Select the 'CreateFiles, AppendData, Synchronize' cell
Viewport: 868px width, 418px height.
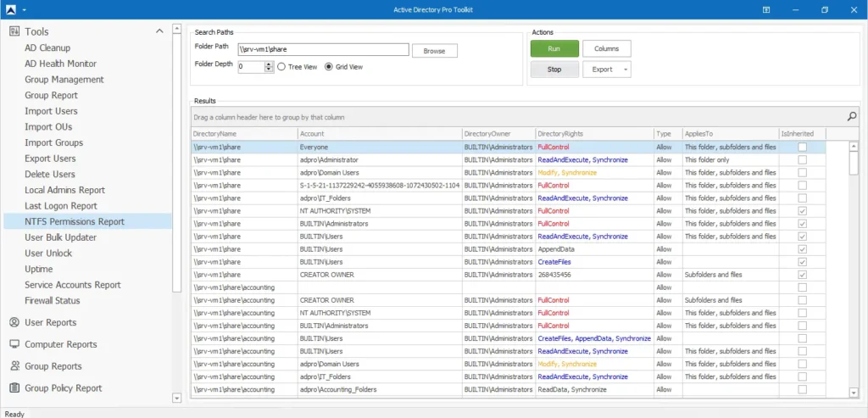pyautogui.click(x=594, y=338)
